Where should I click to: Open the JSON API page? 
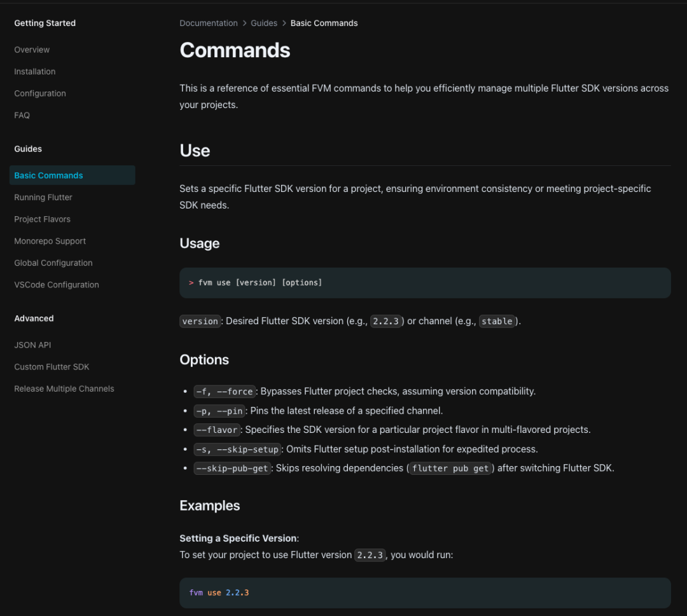(x=32, y=345)
